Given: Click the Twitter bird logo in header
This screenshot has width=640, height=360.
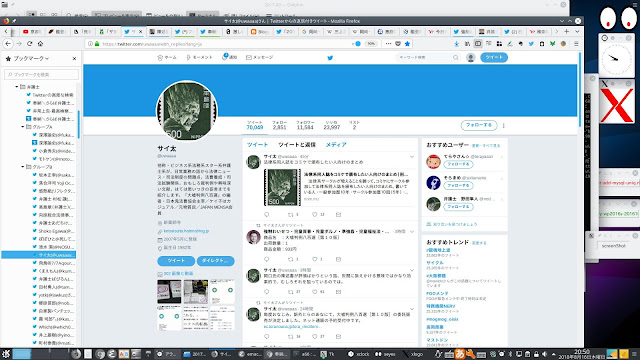Looking at the screenshot, I should (330, 58).
